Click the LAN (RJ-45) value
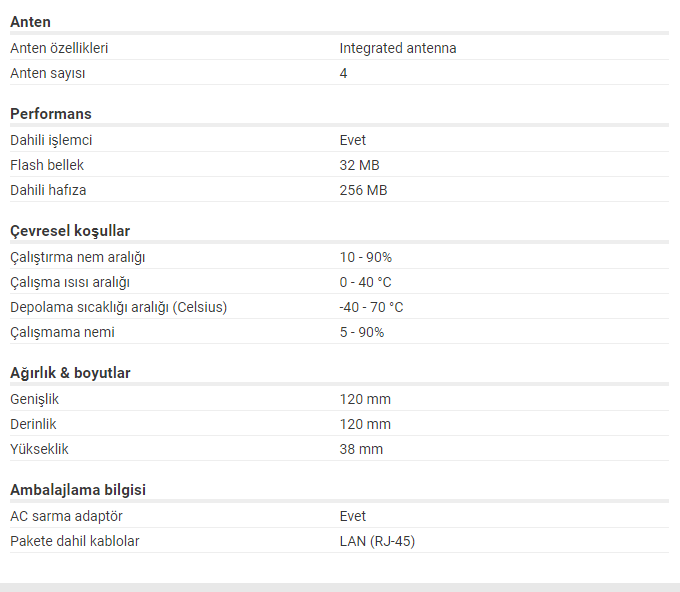The width and height of the screenshot is (680, 592). pos(377,541)
